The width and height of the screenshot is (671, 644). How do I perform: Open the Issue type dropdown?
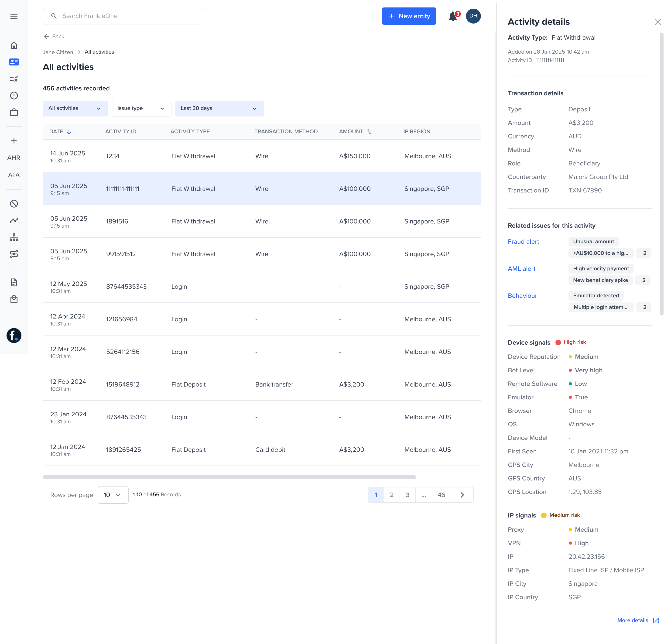[x=141, y=109]
